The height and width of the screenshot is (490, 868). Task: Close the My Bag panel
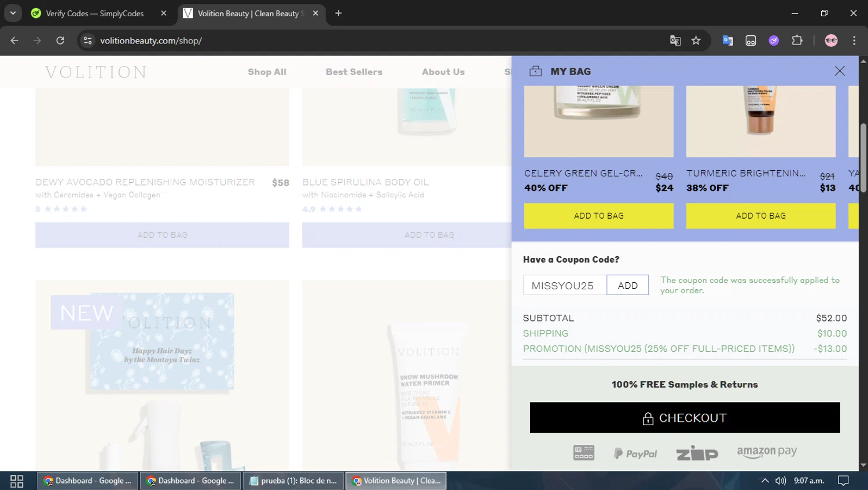840,71
